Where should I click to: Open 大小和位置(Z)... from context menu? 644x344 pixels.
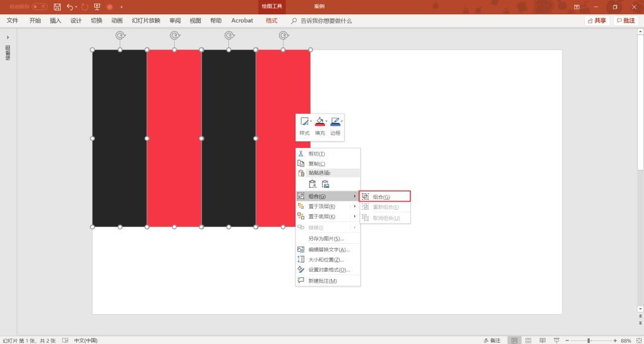(328, 259)
